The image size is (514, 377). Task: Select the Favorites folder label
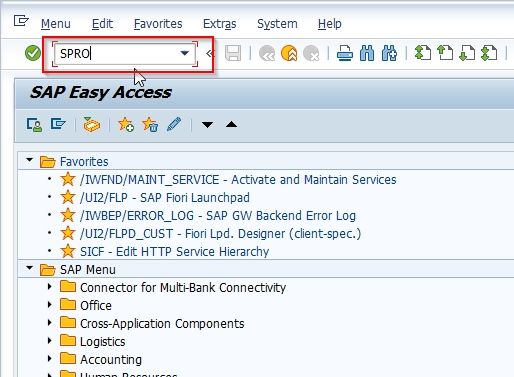84,162
